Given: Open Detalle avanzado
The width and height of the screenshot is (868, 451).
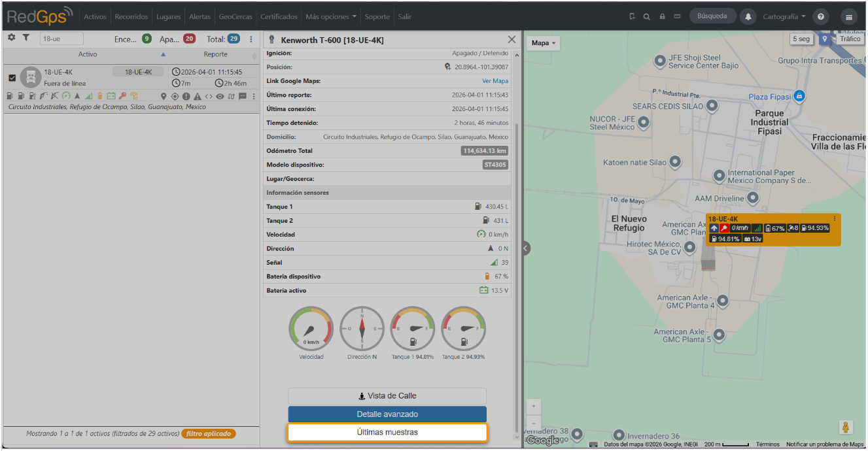Looking at the screenshot, I should click(387, 414).
